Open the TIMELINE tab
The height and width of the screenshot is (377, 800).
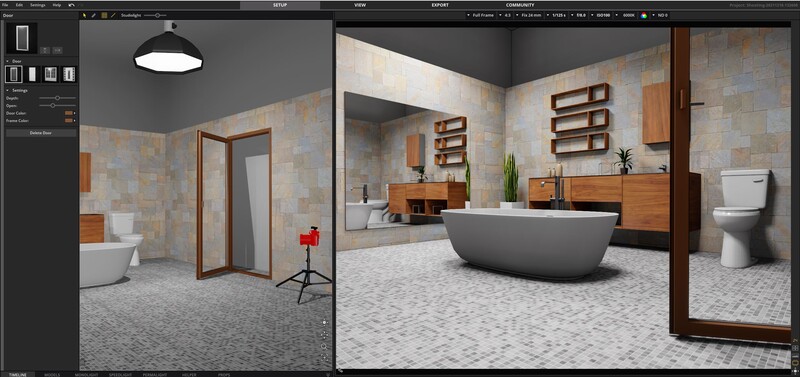pyautogui.click(x=18, y=374)
